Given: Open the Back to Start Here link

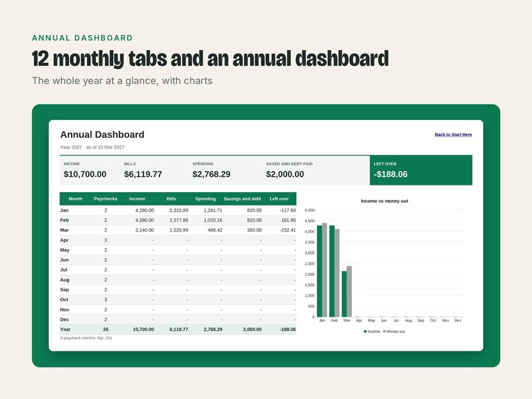Looking at the screenshot, I should [454, 135].
